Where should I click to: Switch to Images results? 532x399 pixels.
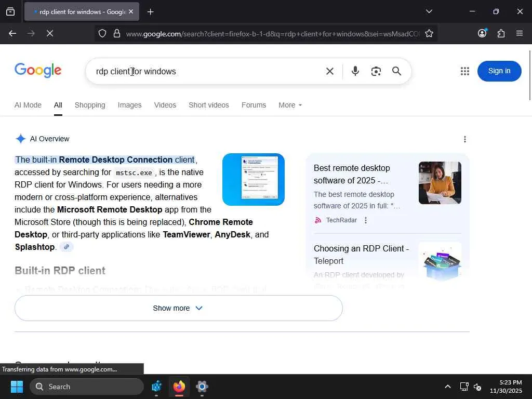pyautogui.click(x=129, y=105)
